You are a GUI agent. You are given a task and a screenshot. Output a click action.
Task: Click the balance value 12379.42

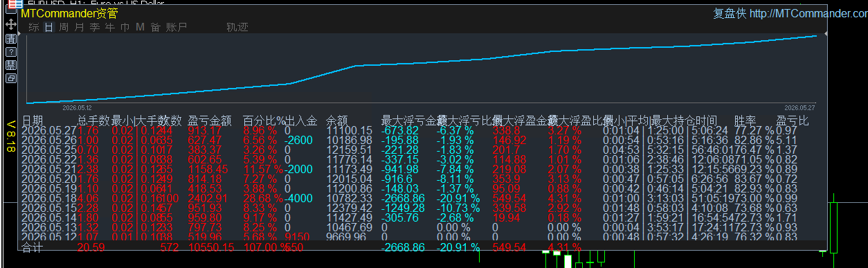point(350,208)
